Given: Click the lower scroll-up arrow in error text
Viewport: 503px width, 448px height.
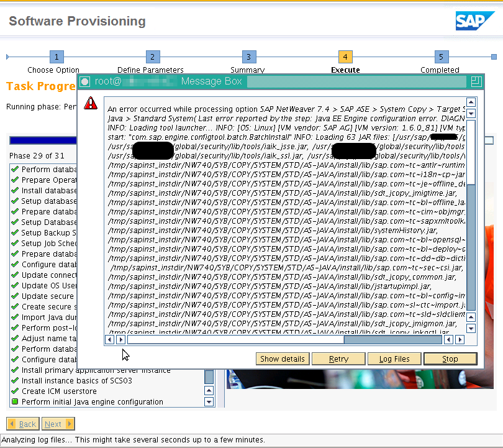Looking at the screenshot, I should 471,318.
